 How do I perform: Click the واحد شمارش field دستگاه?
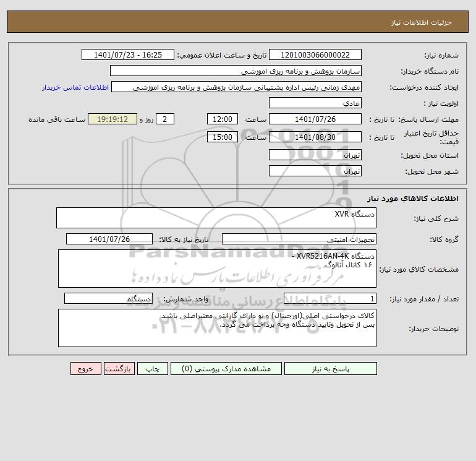pyautogui.click(x=108, y=299)
